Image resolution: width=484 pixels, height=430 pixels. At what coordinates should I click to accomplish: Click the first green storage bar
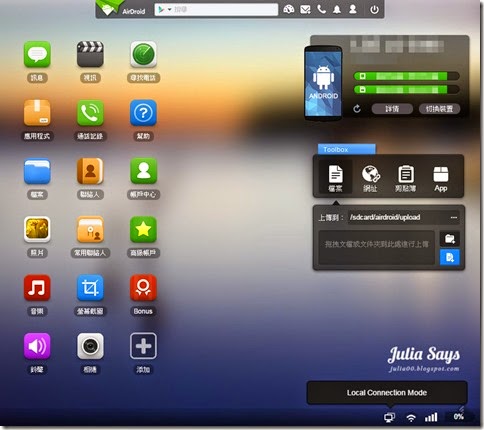click(x=406, y=76)
